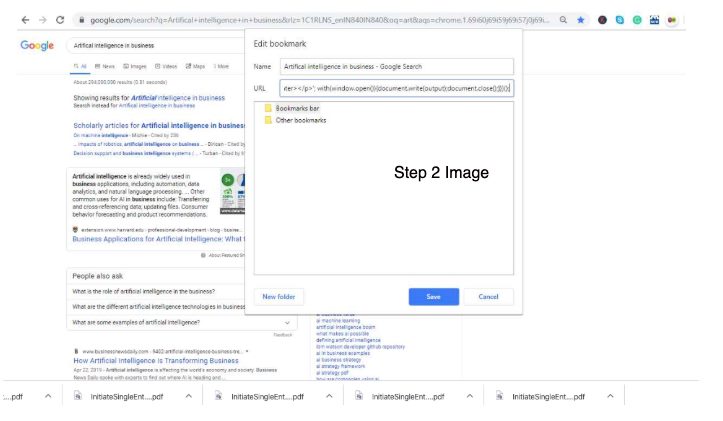Reload the page with the refresh icon

pyautogui.click(x=60, y=20)
